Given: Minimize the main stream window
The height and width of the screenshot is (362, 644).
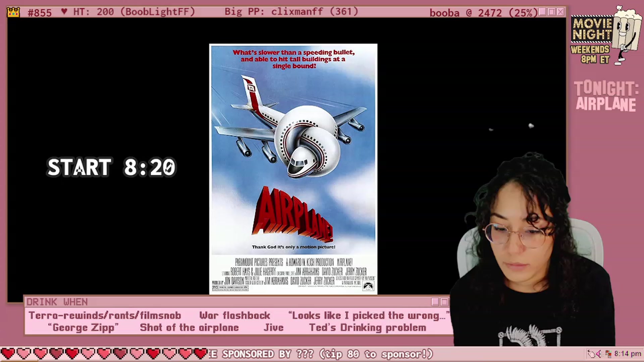Looking at the screenshot, I should click(x=542, y=12).
